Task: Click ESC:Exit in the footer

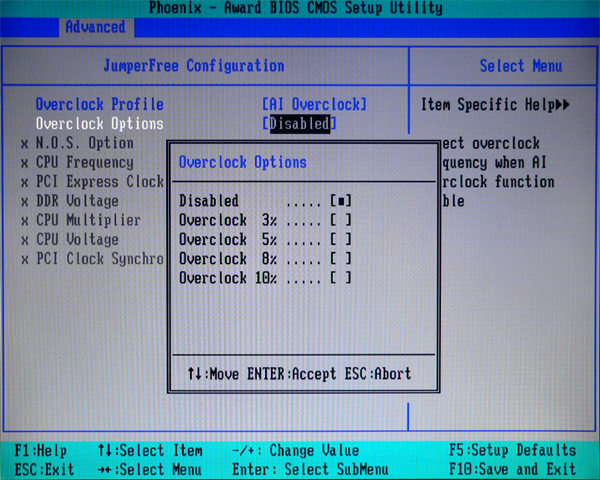Action: coord(44,470)
